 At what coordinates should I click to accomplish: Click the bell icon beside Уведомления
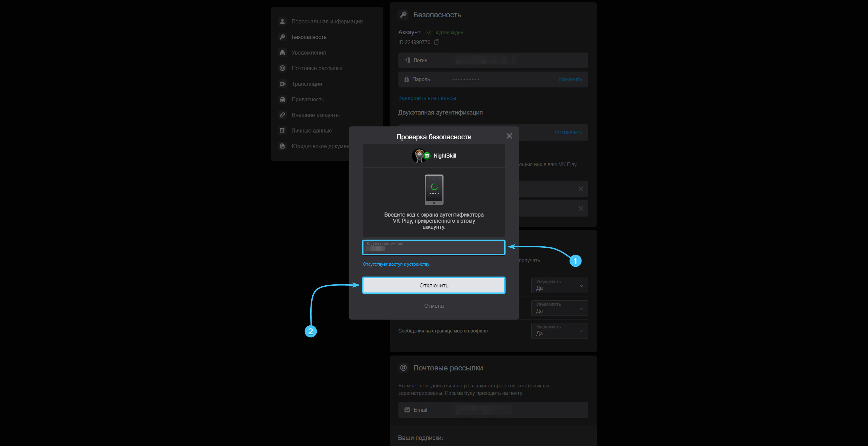tap(282, 53)
